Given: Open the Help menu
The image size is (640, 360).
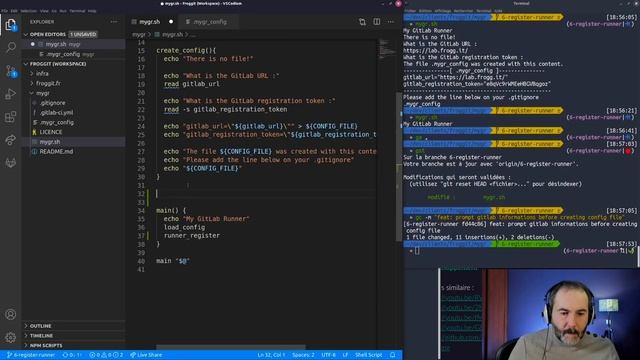Looking at the screenshot, I should pos(92,11).
